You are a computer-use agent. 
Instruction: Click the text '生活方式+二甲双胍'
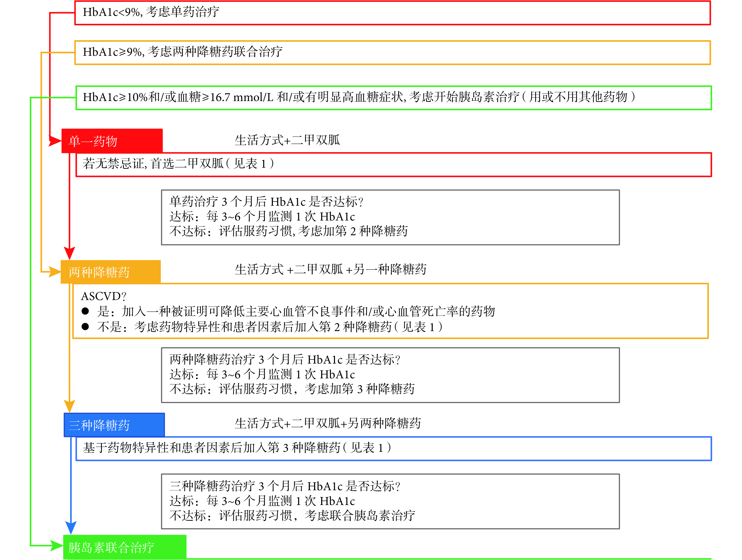[x=287, y=140]
